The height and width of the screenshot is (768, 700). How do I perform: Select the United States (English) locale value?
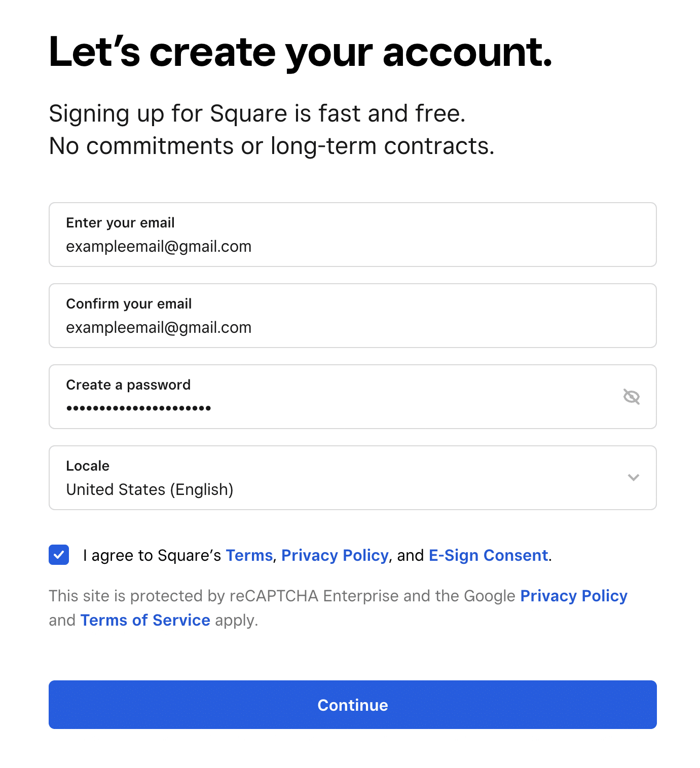(150, 489)
